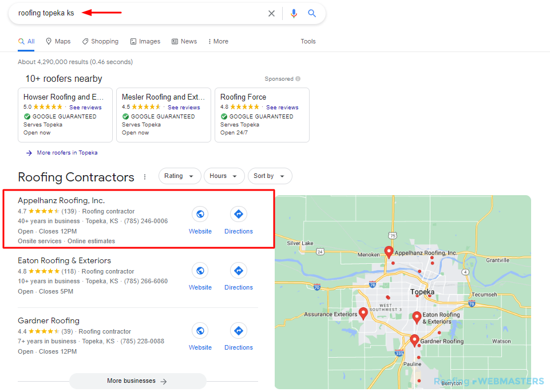Image resolution: width=550 pixels, height=392 pixels.
Task: Expand the Rating filter dropdown
Action: pyautogui.click(x=180, y=176)
